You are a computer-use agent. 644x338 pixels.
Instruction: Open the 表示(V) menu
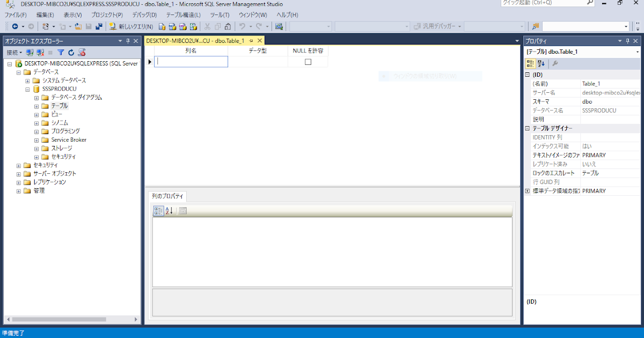72,14
